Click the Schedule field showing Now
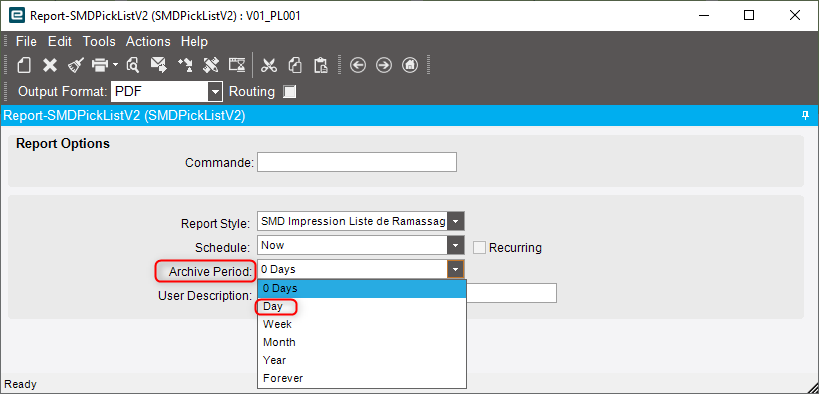 point(353,245)
